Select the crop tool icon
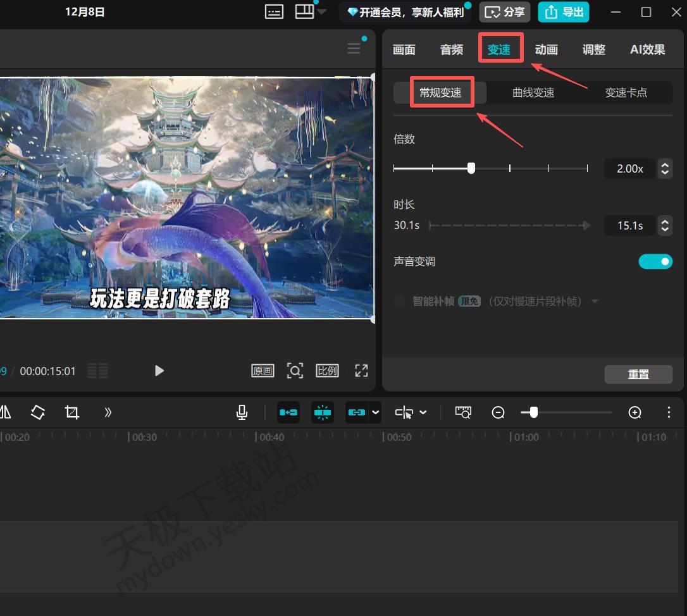Viewport: 687px width, 616px height. [x=72, y=412]
